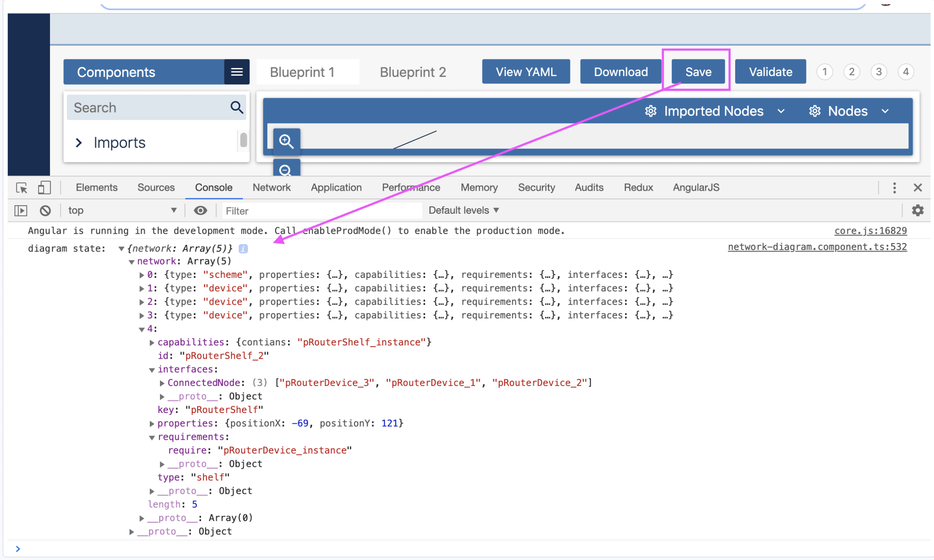Click the Components hamburger menu icon
934x560 pixels.
tap(236, 72)
